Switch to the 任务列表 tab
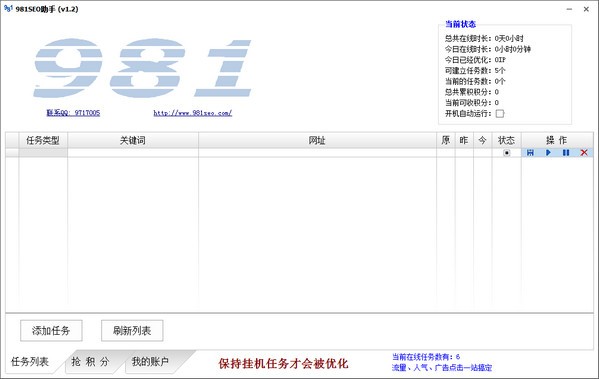The width and height of the screenshot is (599, 379). point(30,361)
